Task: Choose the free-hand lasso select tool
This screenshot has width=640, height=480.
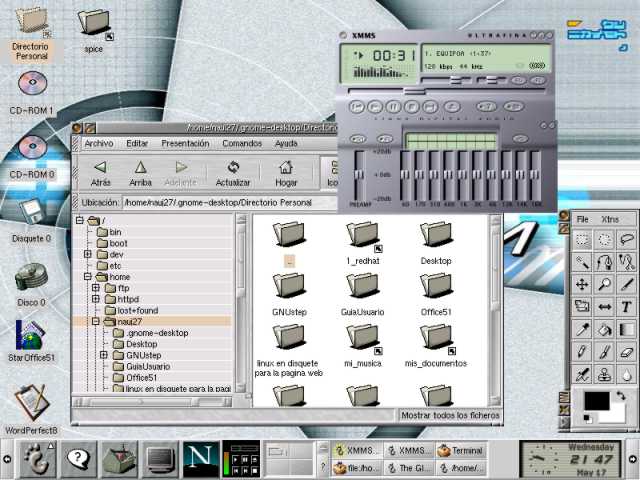Action: [x=627, y=240]
